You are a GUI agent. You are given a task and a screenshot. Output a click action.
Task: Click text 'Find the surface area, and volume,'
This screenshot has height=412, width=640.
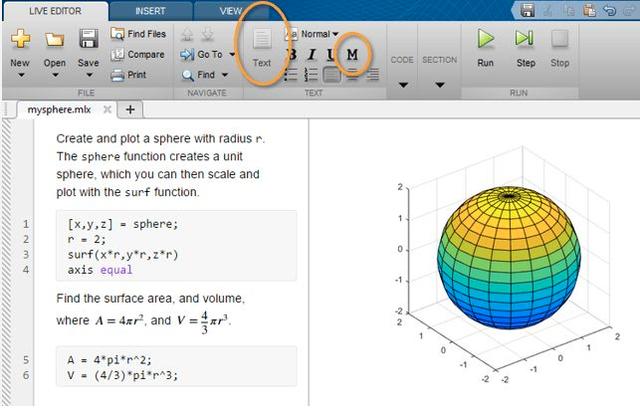click(151, 298)
